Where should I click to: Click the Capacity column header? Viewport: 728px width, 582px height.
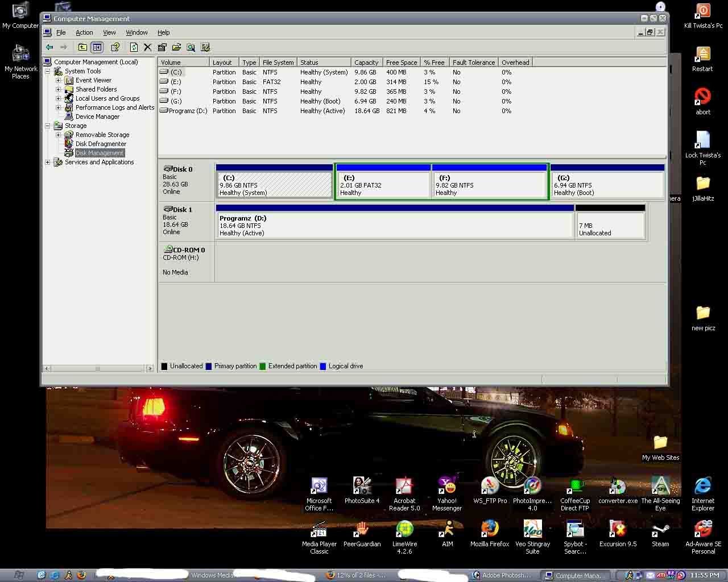coord(366,63)
